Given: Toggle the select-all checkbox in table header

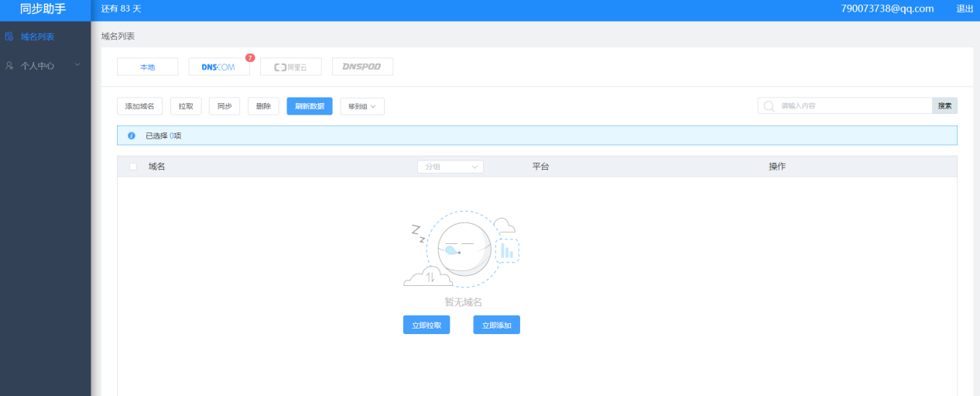Looking at the screenshot, I should [x=133, y=167].
